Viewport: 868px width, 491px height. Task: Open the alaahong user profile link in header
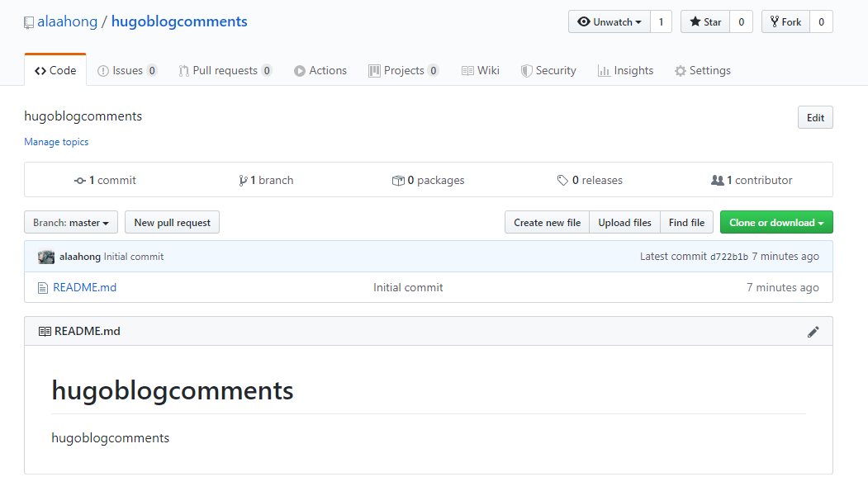pos(68,21)
